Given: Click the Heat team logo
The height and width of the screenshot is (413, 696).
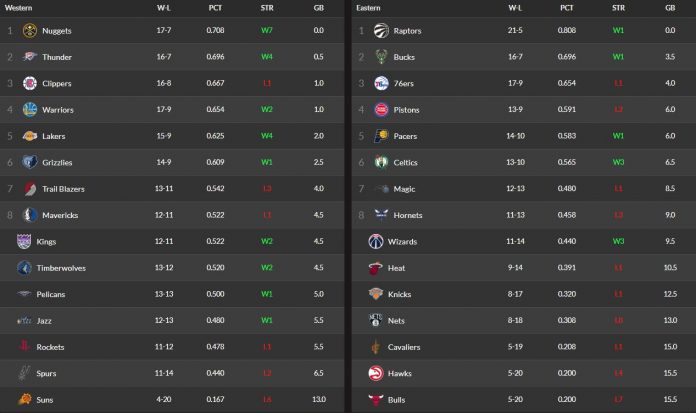Looking at the screenshot, I should pyautogui.click(x=374, y=268).
